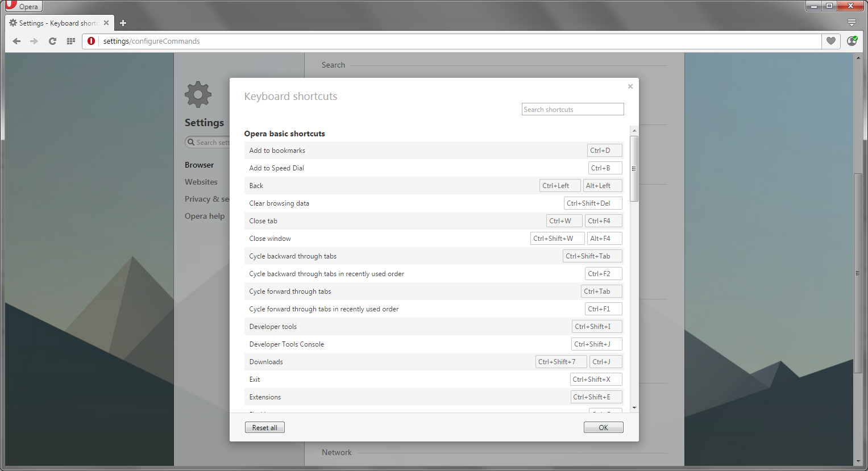Click the back navigation arrow

pyautogui.click(x=16, y=41)
